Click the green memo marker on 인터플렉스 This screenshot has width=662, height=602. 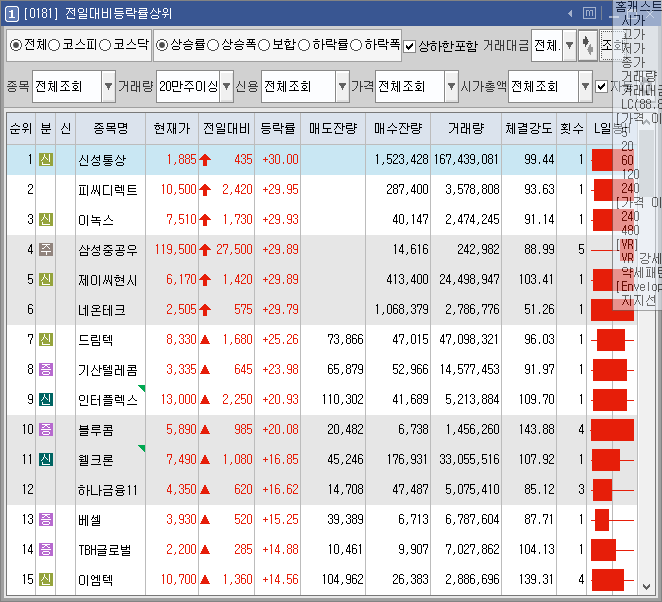coord(142,388)
